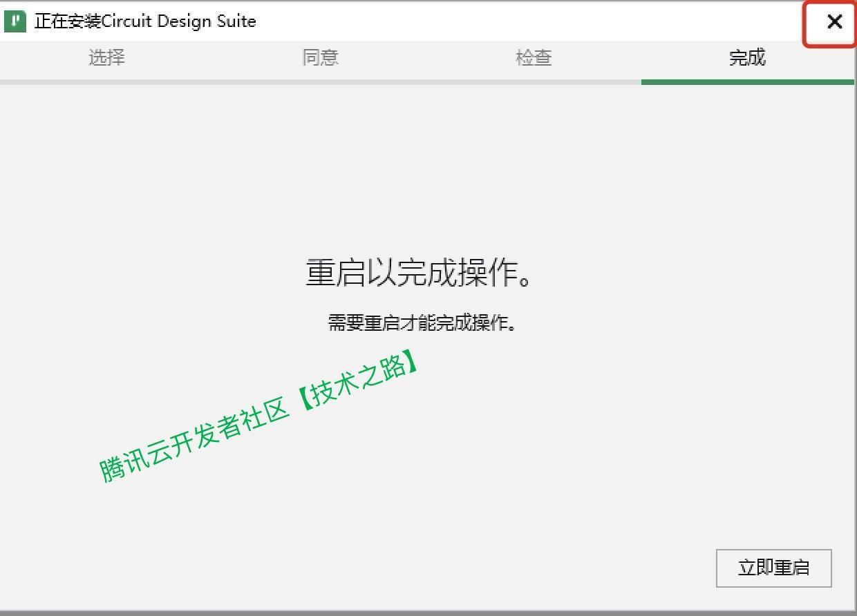The width and height of the screenshot is (857, 616).
Task: Close the Circuit Design Suite installer window
Action: (x=834, y=22)
